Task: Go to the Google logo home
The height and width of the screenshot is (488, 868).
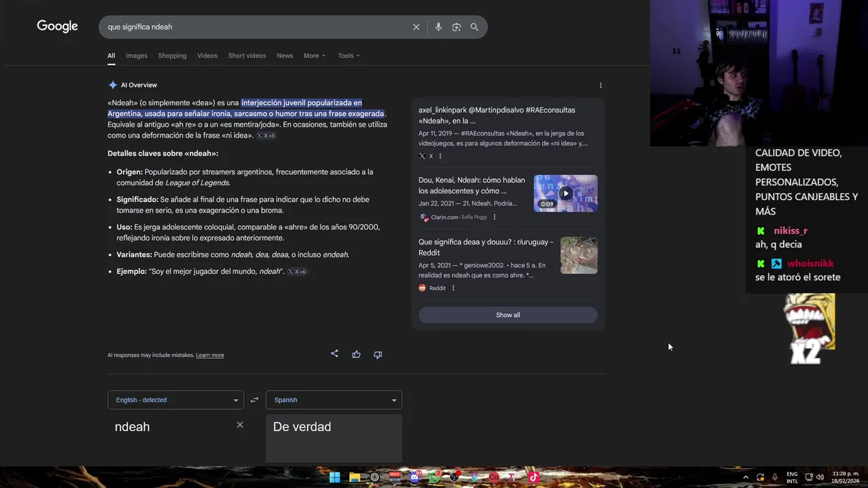Action: pyautogui.click(x=58, y=26)
